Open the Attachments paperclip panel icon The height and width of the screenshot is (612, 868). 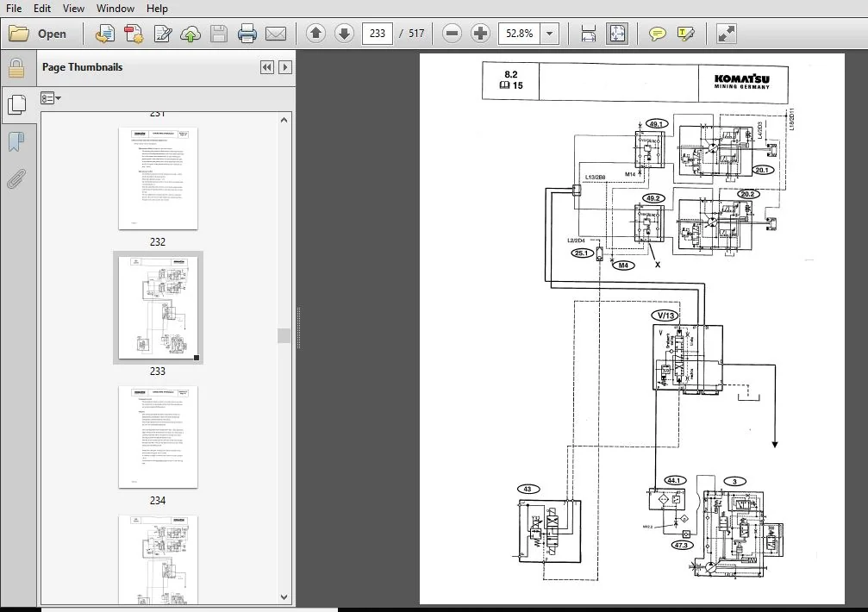pos(16,178)
